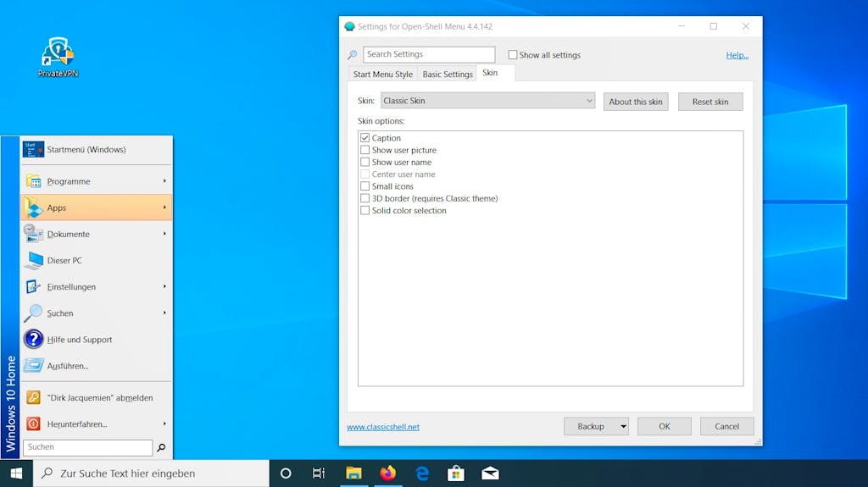
Task: Click the Suchen magnifier icon
Action: tap(33, 313)
